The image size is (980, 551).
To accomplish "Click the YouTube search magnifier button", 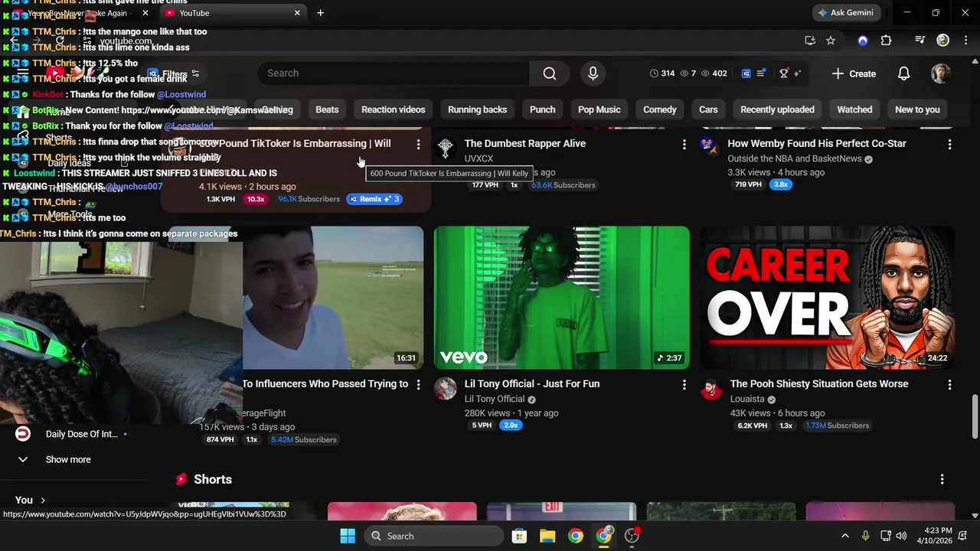I will pyautogui.click(x=549, y=73).
